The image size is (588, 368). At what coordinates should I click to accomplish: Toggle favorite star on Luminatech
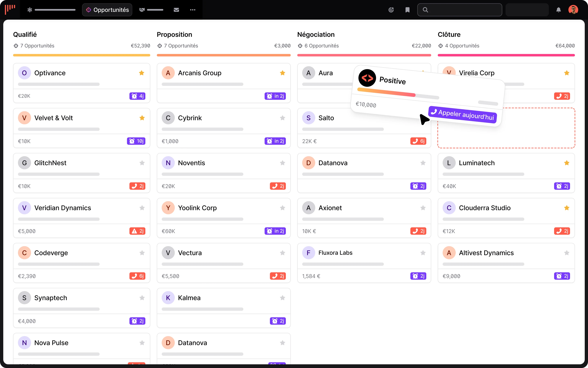point(567,163)
